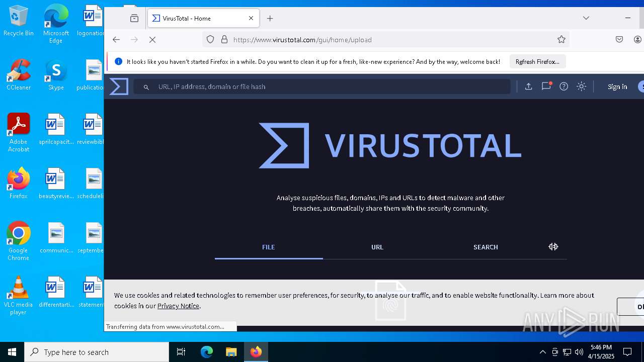This screenshot has width=644, height=362.
Task: Switch to the SEARCH tab
Action: tap(486, 247)
